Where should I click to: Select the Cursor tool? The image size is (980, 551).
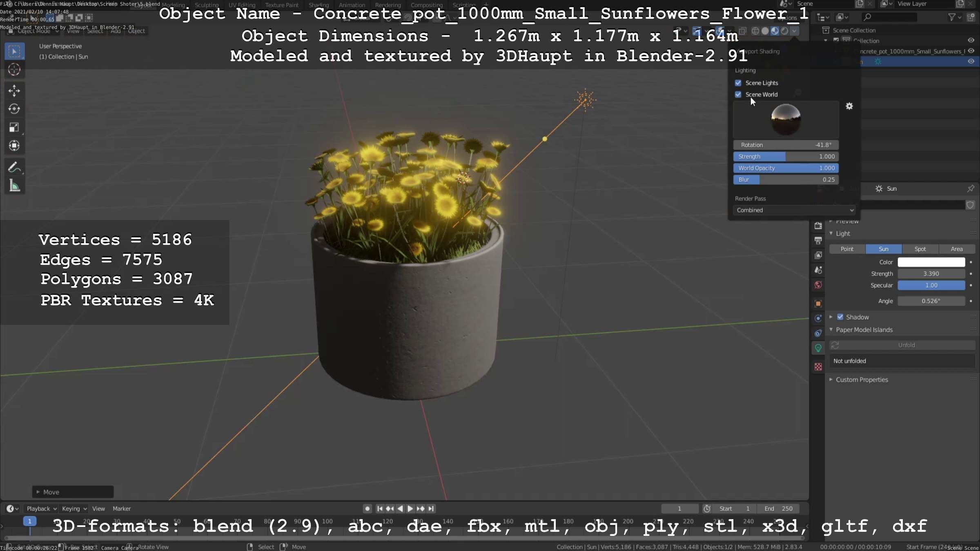pos(14,70)
